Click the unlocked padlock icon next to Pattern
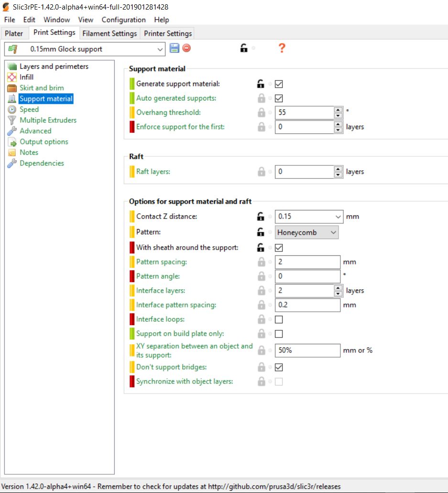This screenshot has width=448, height=493. pos(261,232)
